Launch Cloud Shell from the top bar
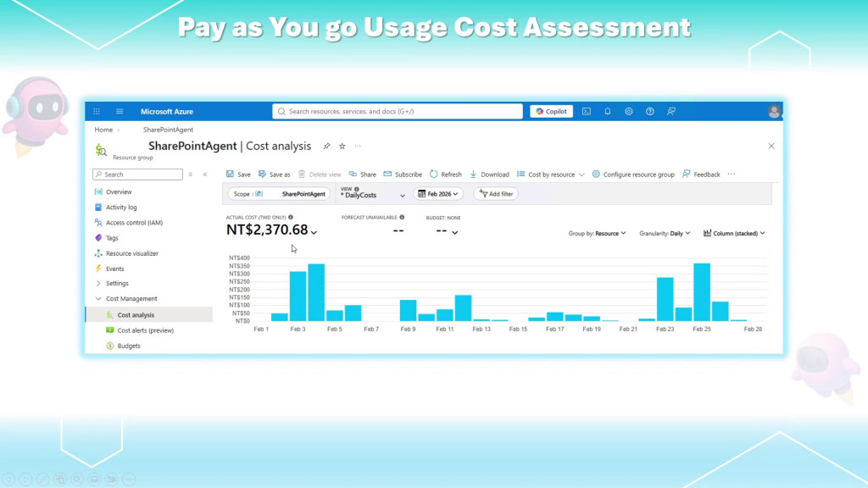Viewport: 868px width, 488px height. coord(587,111)
